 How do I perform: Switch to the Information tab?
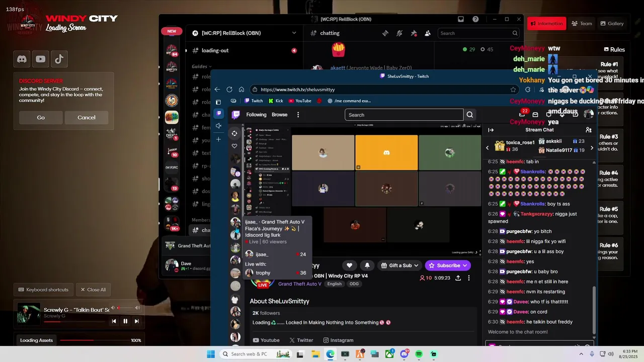[546, 24]
